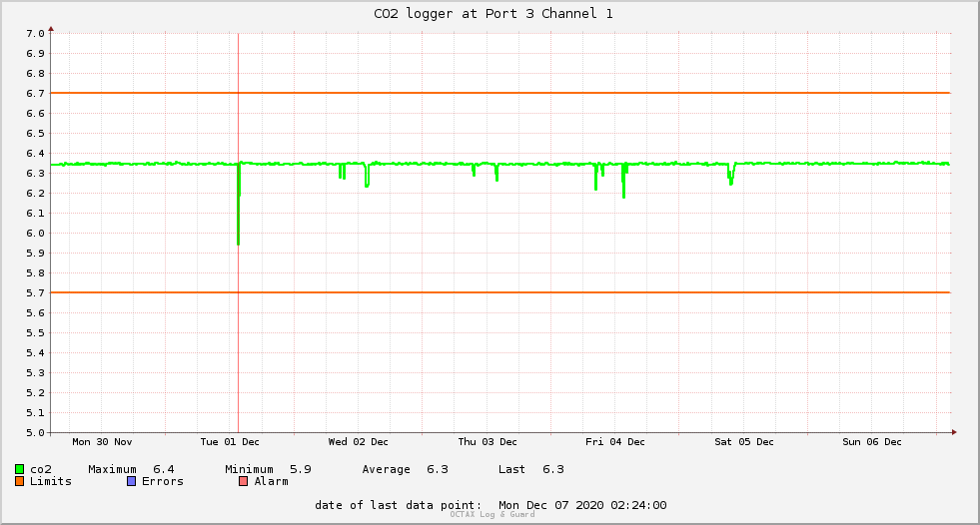Click the green co2 legend swatch
Viewport: 980px width, 525px height.
[19, 469]
